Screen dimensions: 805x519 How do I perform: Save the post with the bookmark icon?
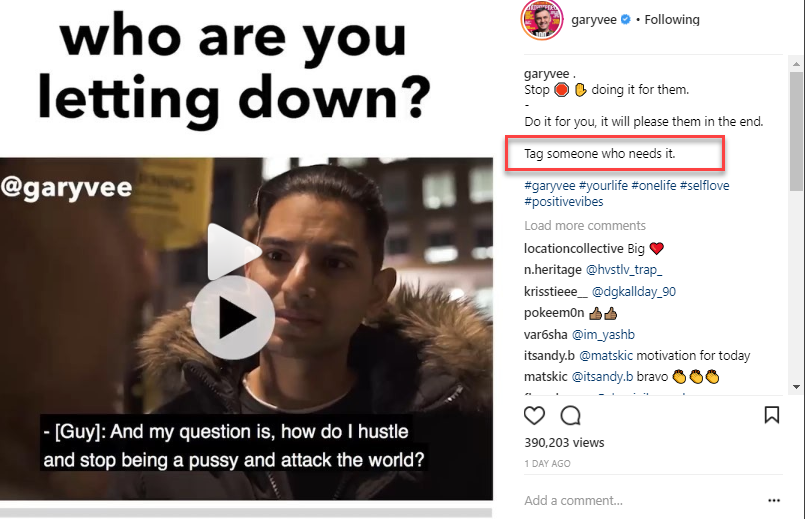click(x=772, y=415)
